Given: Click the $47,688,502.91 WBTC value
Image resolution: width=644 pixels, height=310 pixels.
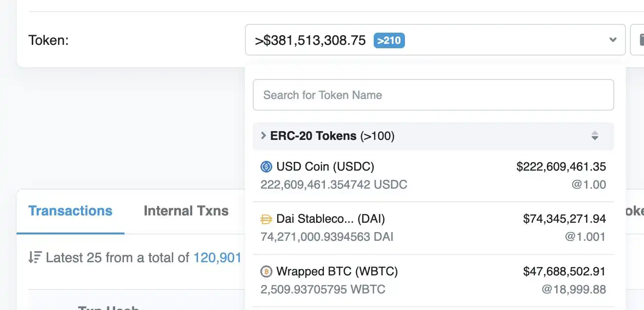Looking at the screenshot, I should coord(564,271).
